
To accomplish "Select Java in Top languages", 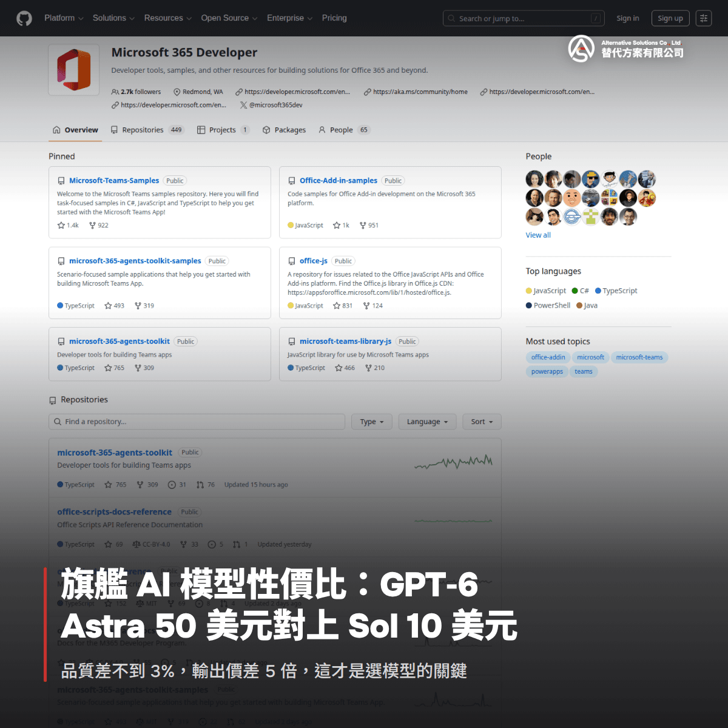I will [x=587, y=305].
